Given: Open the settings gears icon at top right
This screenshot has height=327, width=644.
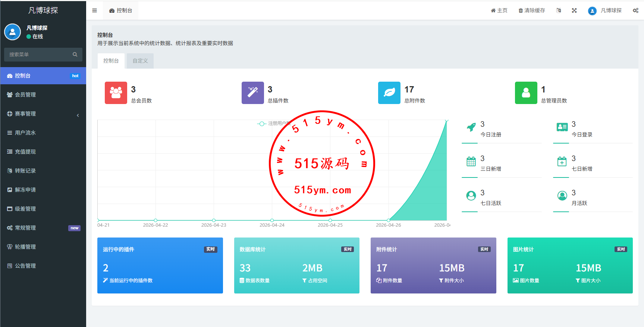Looking at the screenshot, I should pyautogui.click(x=635, y=10).
